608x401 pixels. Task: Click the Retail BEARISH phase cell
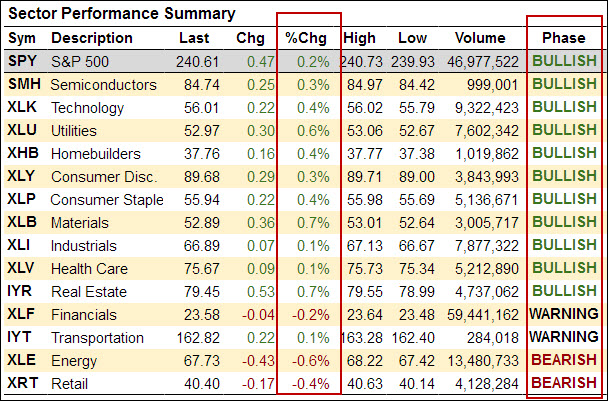click(564, 382)
